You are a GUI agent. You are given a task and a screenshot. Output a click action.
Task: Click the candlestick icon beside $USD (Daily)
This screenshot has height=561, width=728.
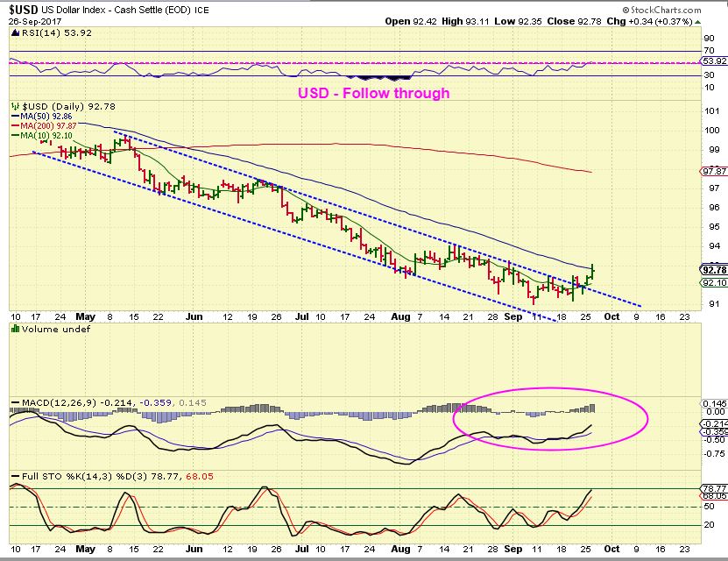click(x=15, y=106)
